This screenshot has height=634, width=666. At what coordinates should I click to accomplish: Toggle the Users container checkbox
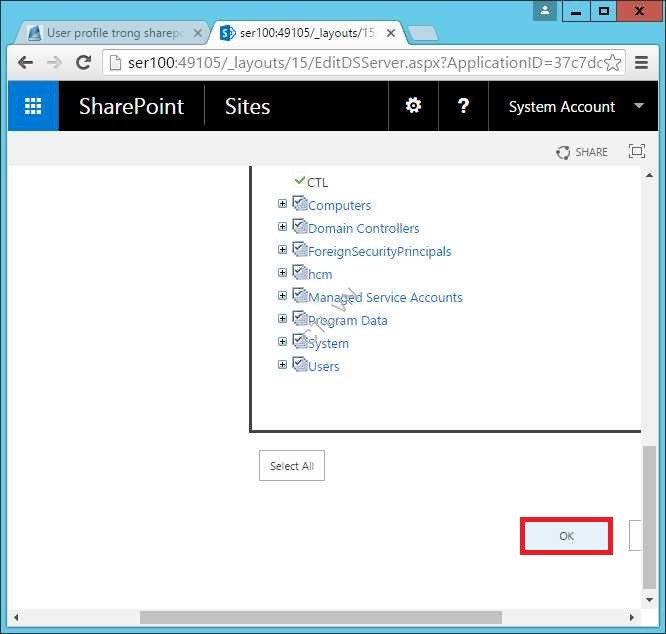click(x=299, y=365)
